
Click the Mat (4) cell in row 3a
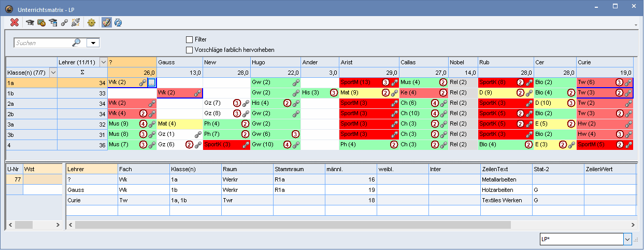pyautogui.click(x=179, y=124)
